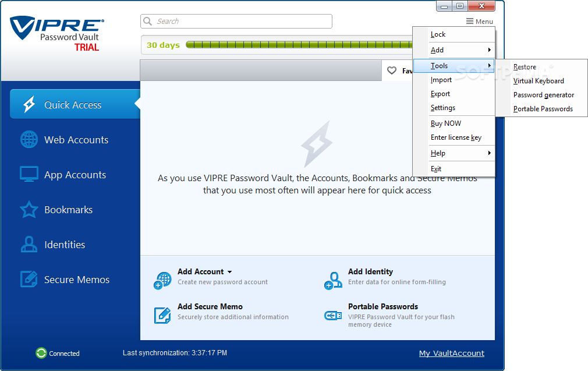Image resolution: width=588 pixels, height=371 pixels.
Task: Click the Add Account globe-plus icon
Action: pyautogui.click(x=162, y=281)
